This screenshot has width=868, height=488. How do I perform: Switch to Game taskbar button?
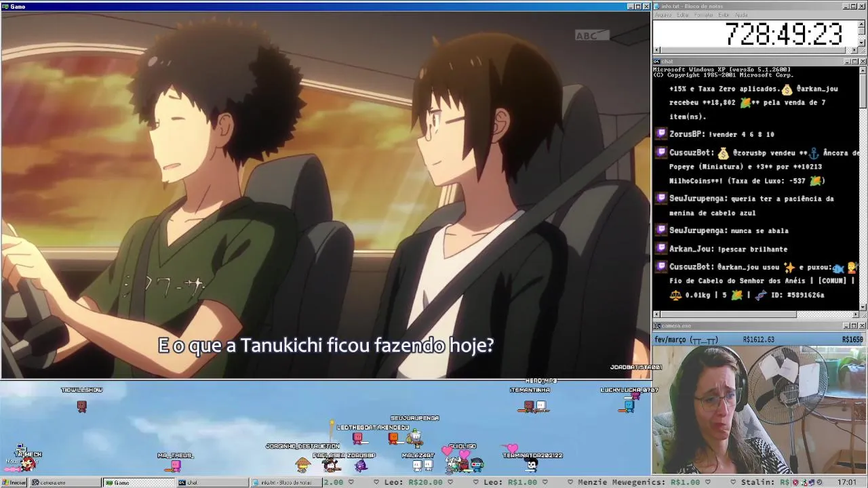click(x=139, y=483)
